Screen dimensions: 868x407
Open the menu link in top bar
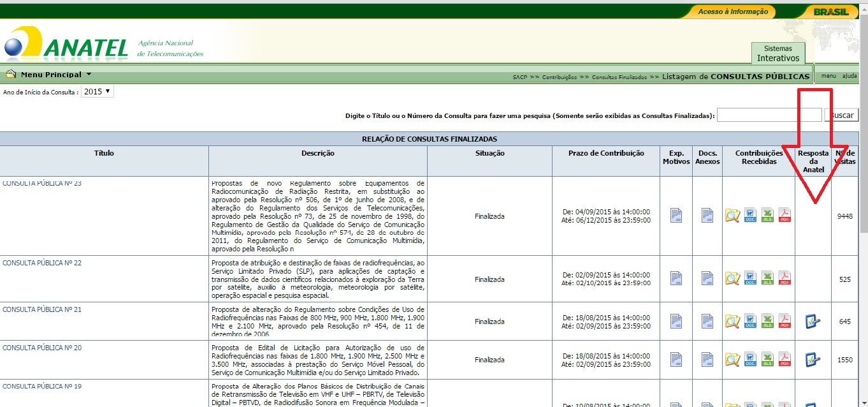pos(828,76)
